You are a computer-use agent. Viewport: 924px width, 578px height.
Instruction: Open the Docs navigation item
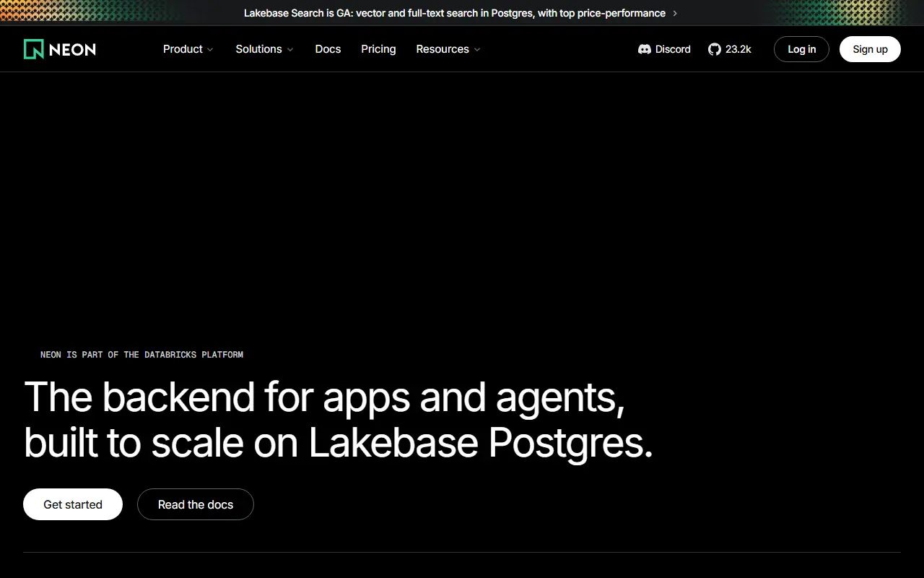click(x=328, y=49)
